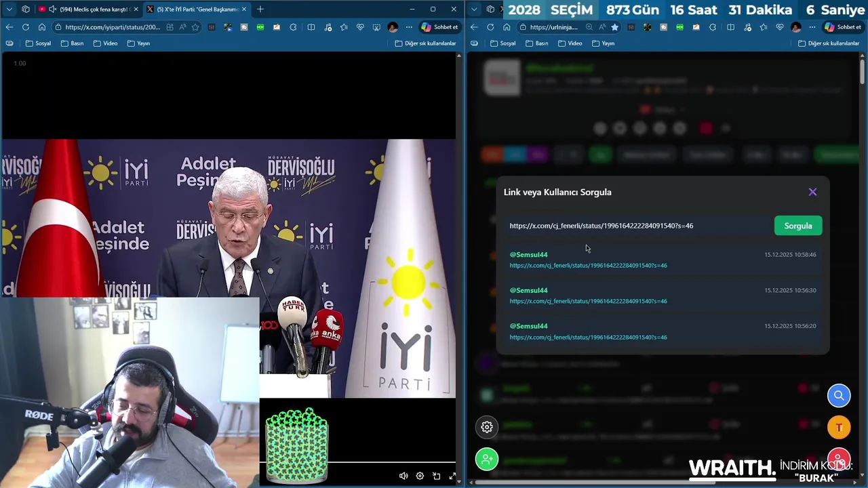This screenshot has width=868, height=488.
Task: Open new tab in left browser window
Action: [x=260, y=9]
